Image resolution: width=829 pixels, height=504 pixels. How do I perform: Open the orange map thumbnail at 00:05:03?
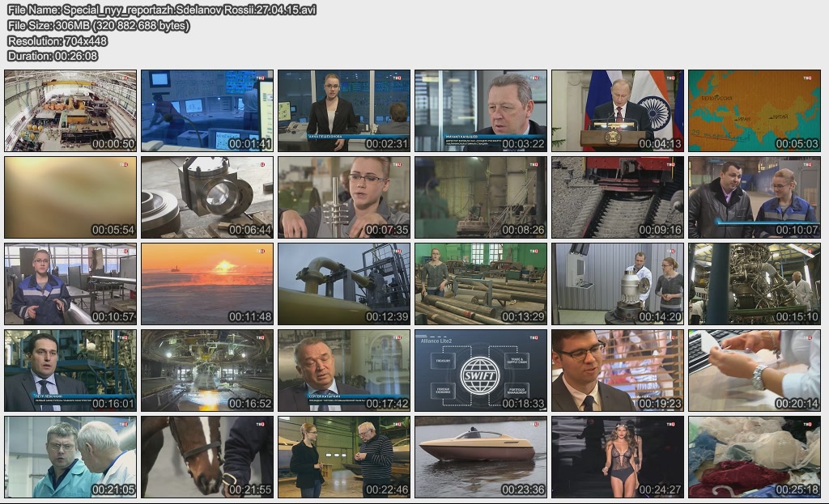(754, 111)
